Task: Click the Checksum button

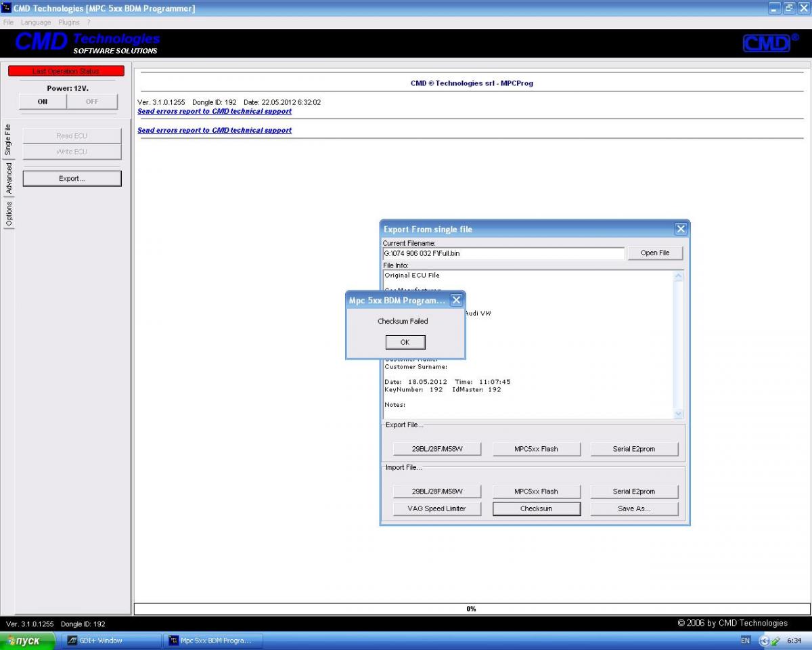Action: 537,508
